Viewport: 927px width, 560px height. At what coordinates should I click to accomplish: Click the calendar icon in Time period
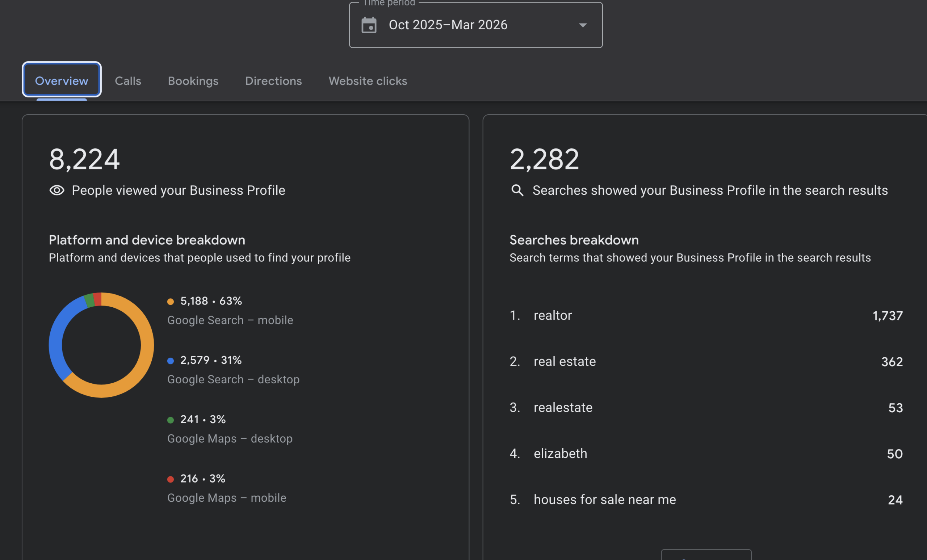(x=369, y=25)
